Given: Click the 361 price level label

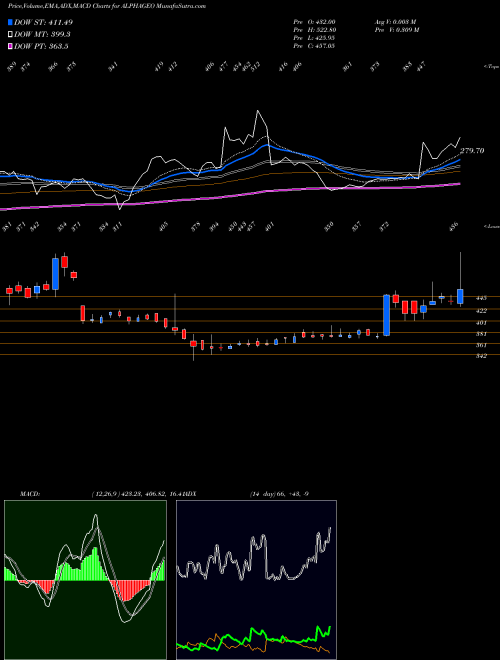Looking at the screenshot, I should pos(481,345).
